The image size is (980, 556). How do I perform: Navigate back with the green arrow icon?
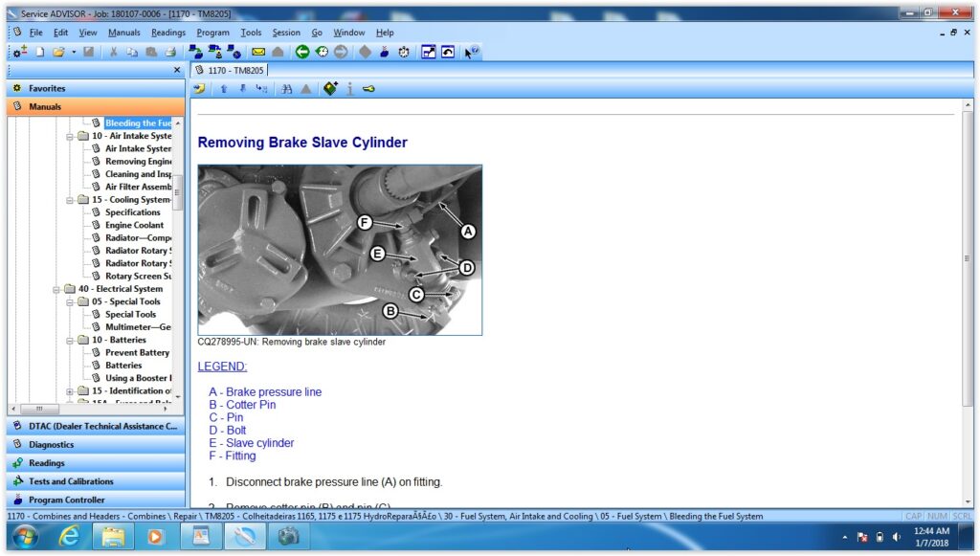301,52
